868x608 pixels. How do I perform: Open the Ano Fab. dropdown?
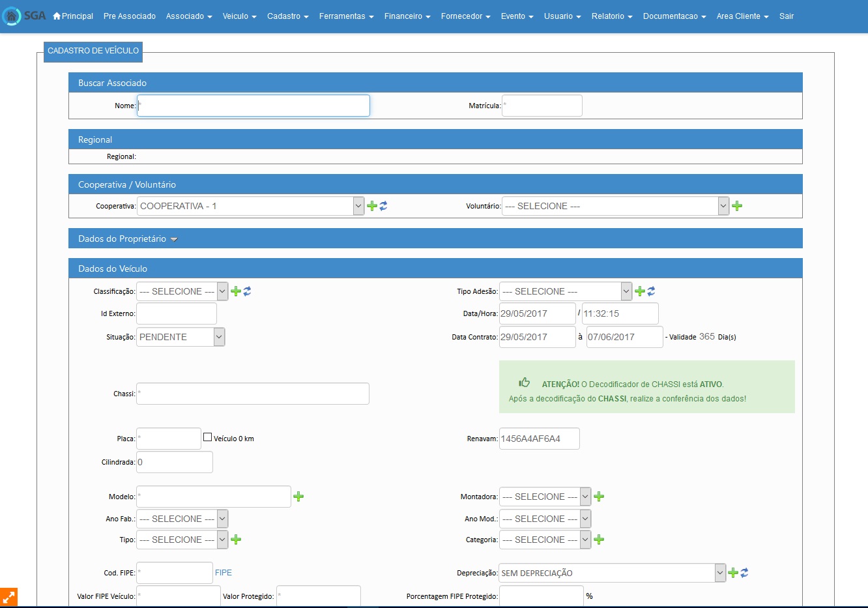pyautogui.click(x=182, y=519)
